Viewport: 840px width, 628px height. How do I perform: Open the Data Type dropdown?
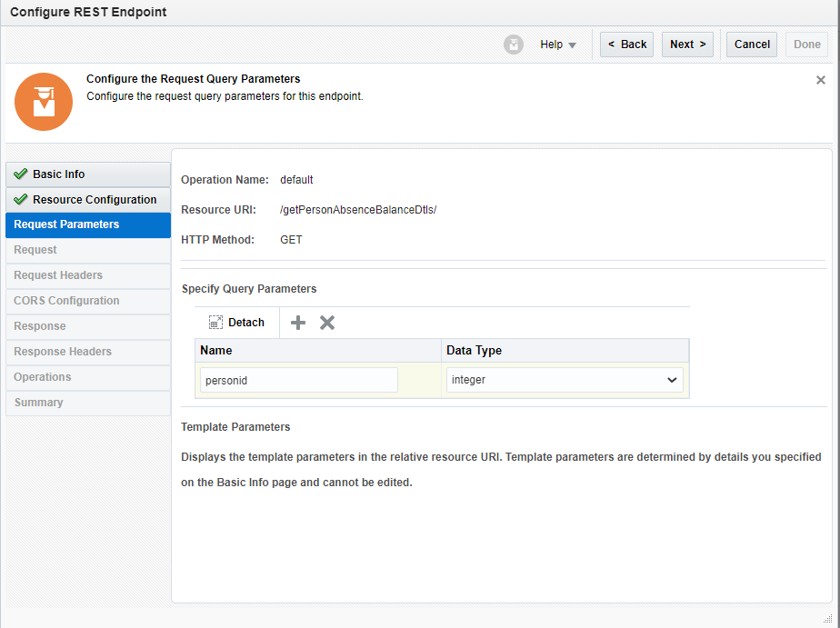[673, 379]
